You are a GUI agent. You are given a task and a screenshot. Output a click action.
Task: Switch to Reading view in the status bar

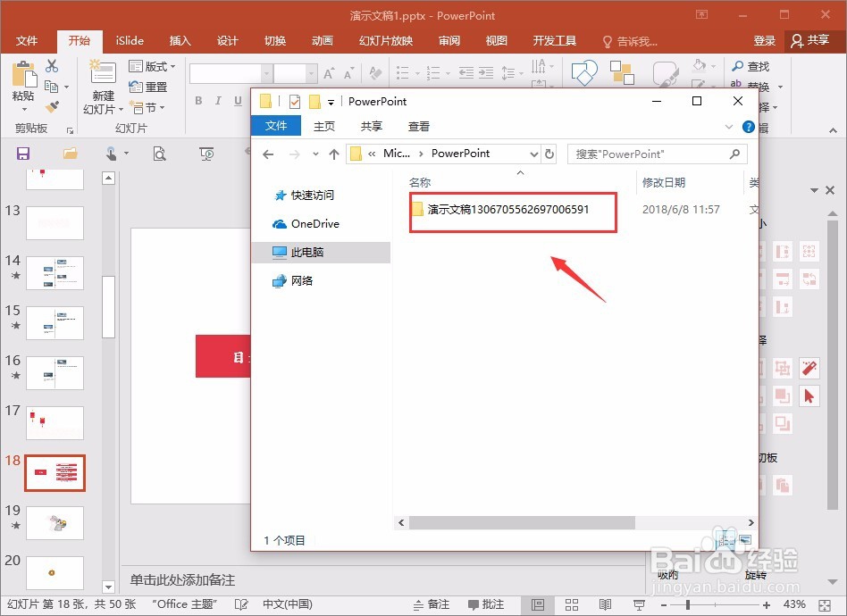(x=605, y=604)
